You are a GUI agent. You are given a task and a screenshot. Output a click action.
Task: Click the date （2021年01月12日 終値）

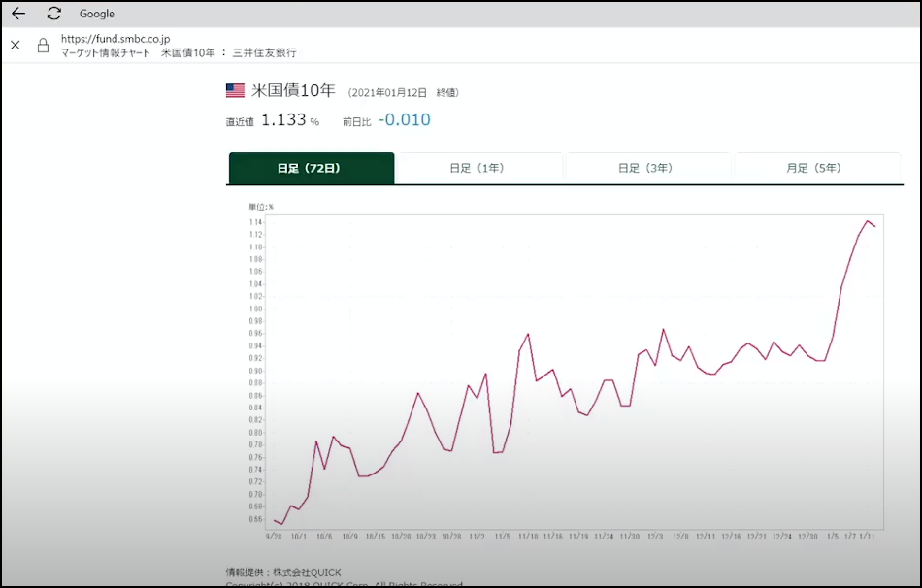404,93
